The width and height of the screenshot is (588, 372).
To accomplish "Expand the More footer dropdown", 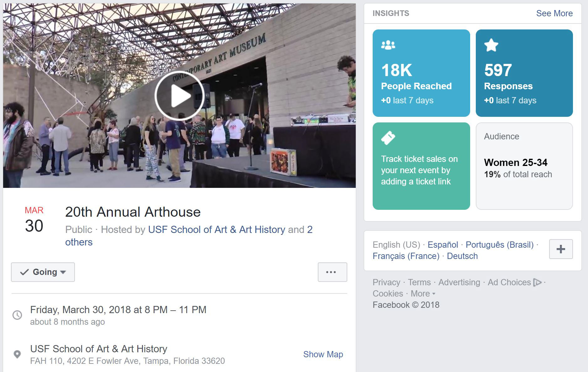I will click(x=423, y=294).
